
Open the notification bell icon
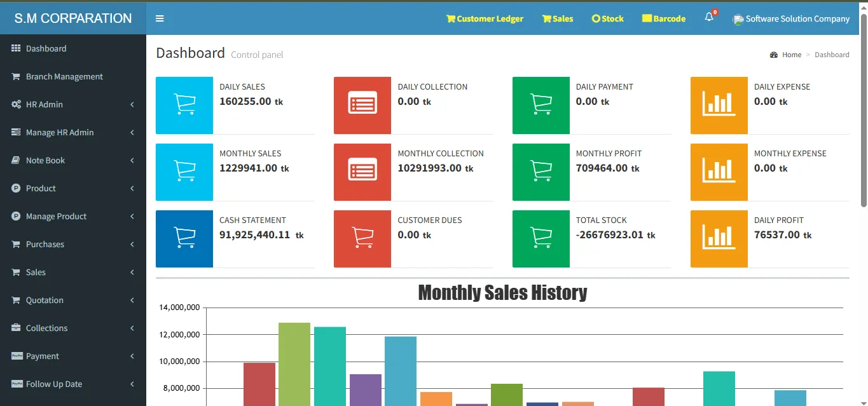[x=709, y=18]
